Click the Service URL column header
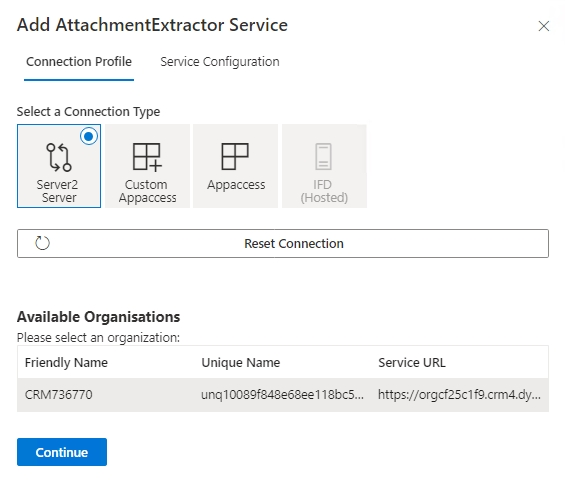This screenshot has height=480, width=565. coord(412,362)
